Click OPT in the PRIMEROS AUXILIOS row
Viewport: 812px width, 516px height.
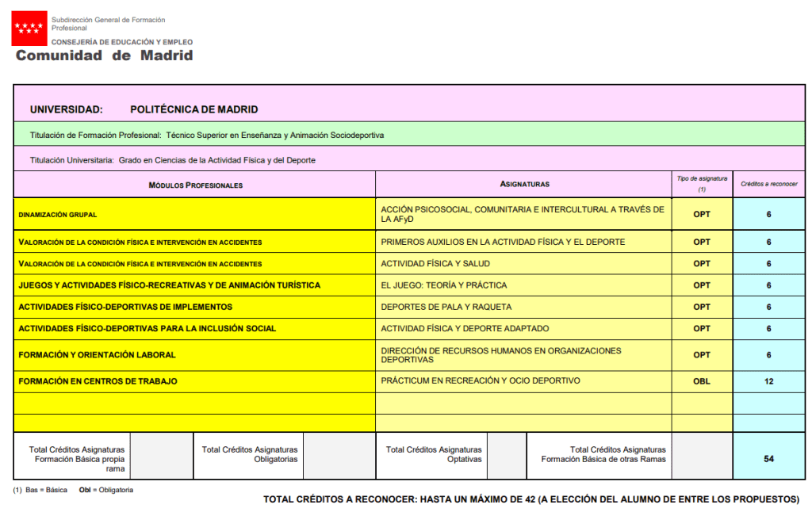702,242
